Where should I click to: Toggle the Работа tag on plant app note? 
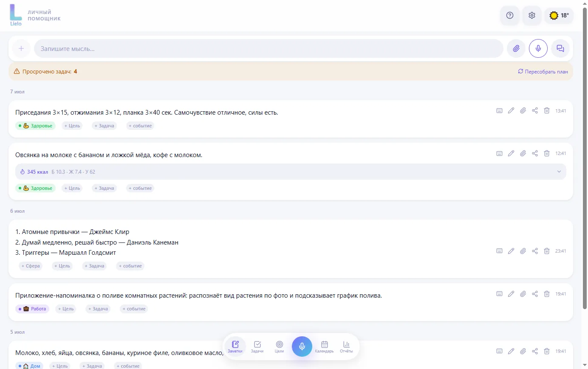(32, 309)
